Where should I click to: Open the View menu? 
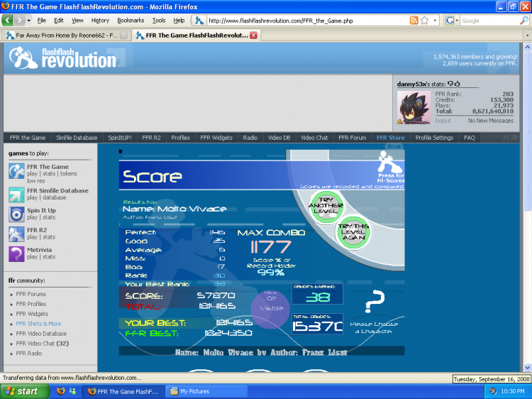[77, 21]
